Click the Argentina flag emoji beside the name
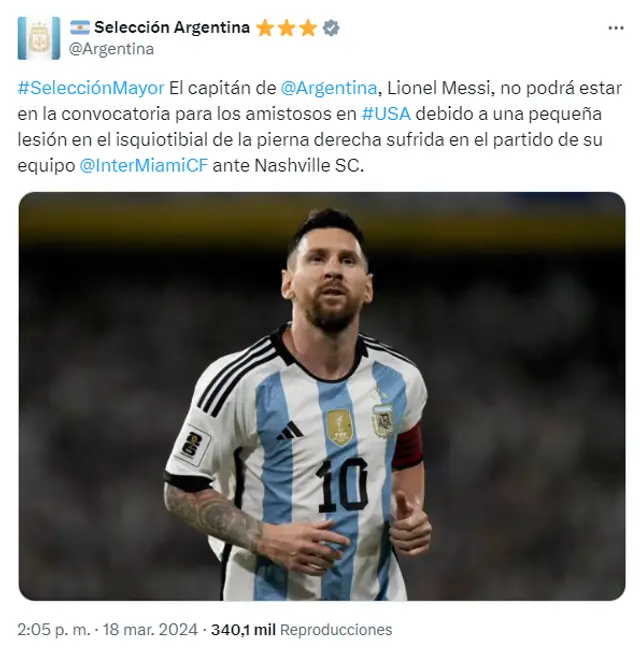Image resolution: width=640 pixels, height=649 pixels. coord(80,28)
